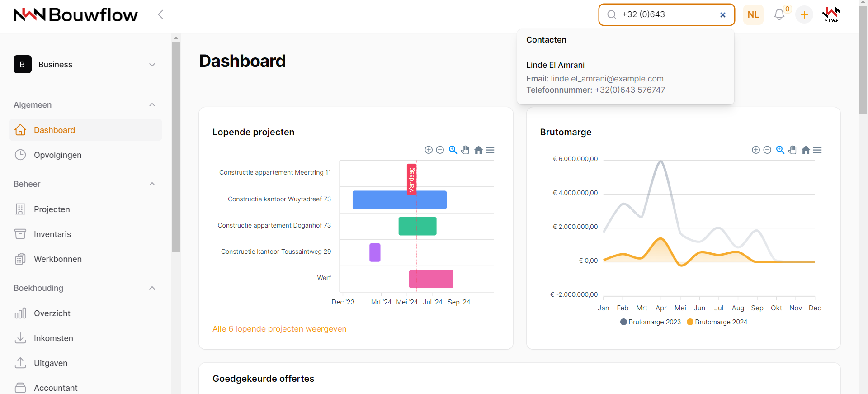Collapse the Boekhouding section
The image size is (868, 394).
coord(152,288)
